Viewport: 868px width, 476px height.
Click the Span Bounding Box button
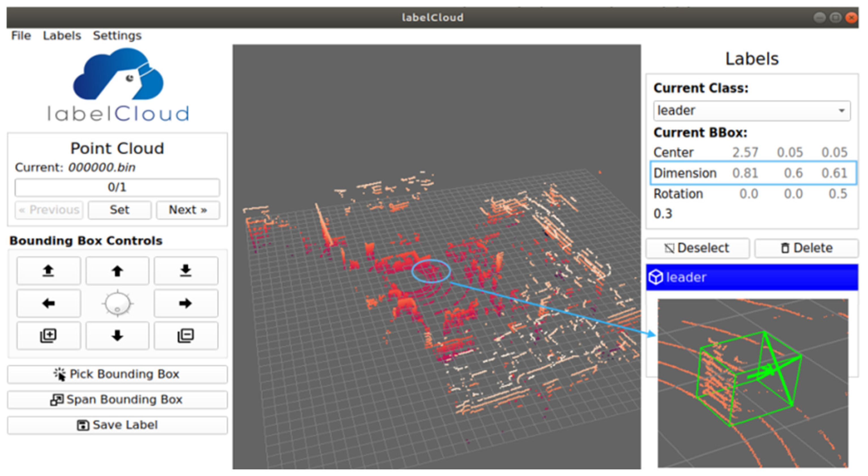pyautogui.click(x=117, y=399)
